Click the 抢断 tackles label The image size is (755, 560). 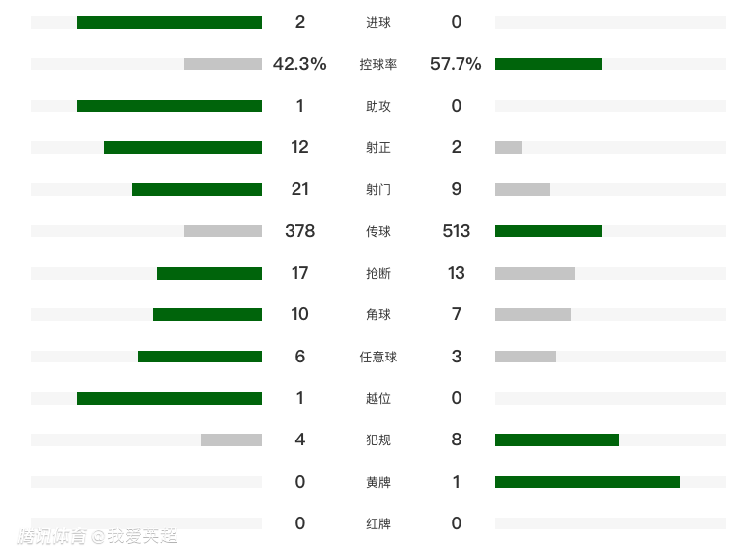[377, 273]
